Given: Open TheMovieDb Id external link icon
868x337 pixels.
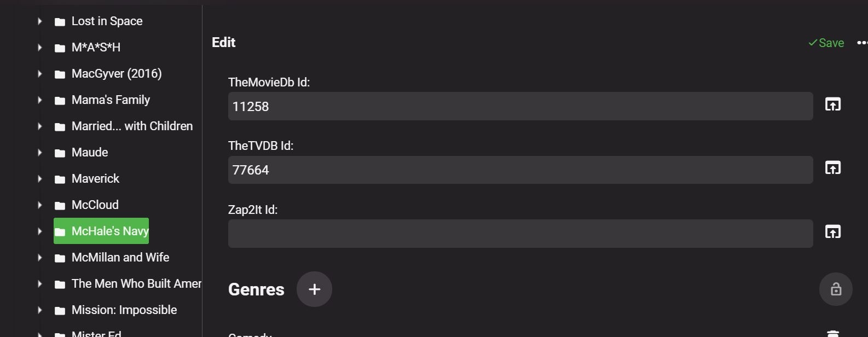Looking at the screenshot, I should click(x=832, y=104).
